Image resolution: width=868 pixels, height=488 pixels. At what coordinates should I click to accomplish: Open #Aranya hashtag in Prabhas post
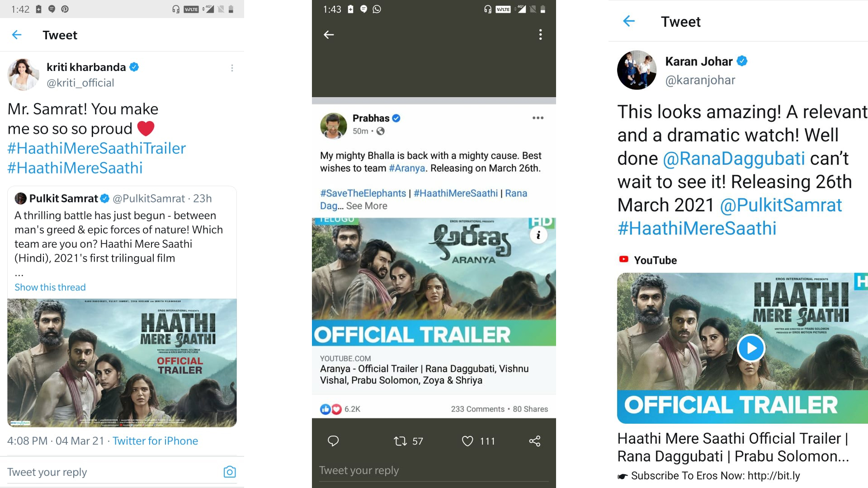pos(407,168)
